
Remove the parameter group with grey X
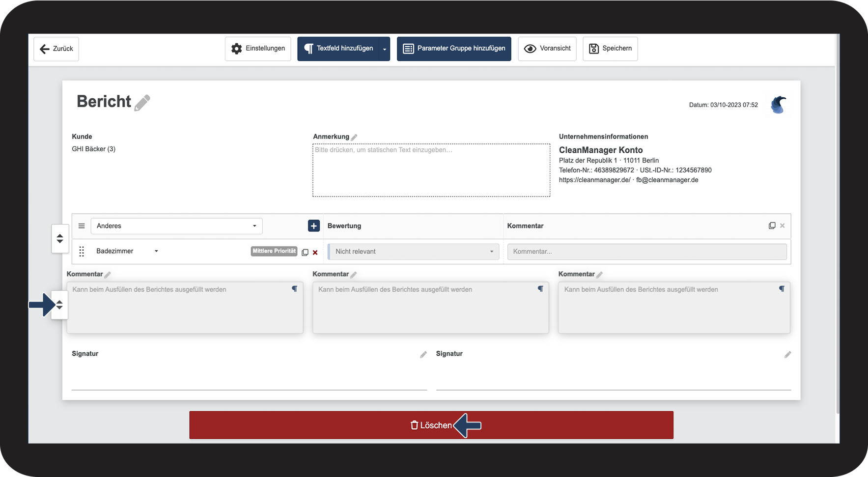point(783,225)
